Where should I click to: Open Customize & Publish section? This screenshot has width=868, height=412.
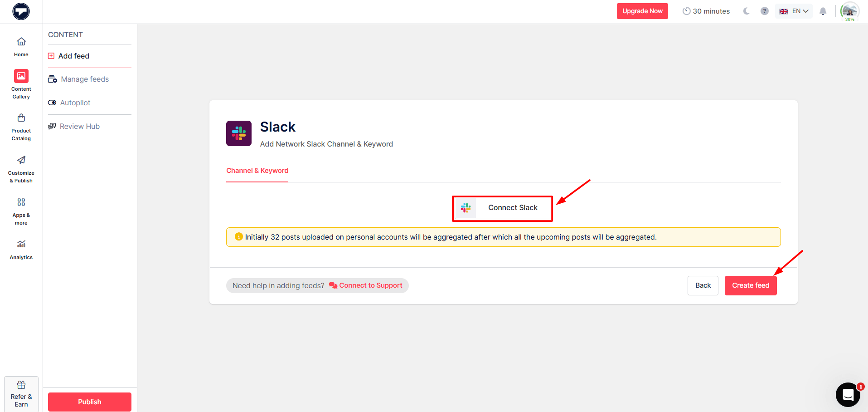[x=21, y=170]
